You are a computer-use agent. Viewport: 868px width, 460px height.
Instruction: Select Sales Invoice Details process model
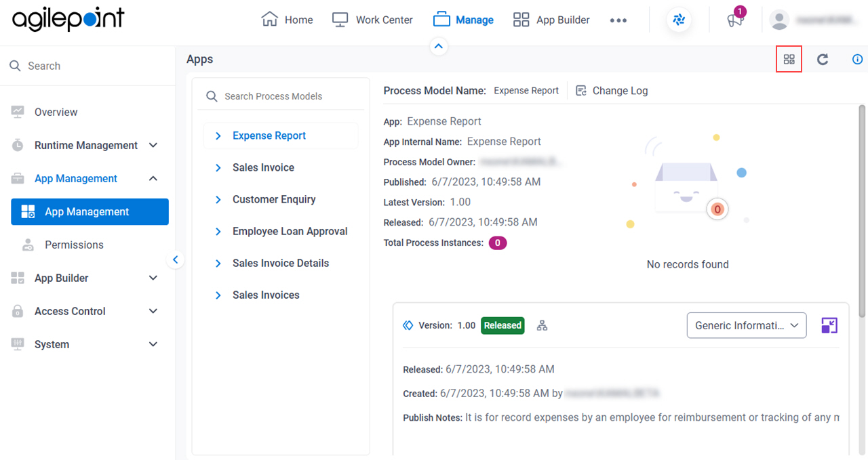[281, 263]
